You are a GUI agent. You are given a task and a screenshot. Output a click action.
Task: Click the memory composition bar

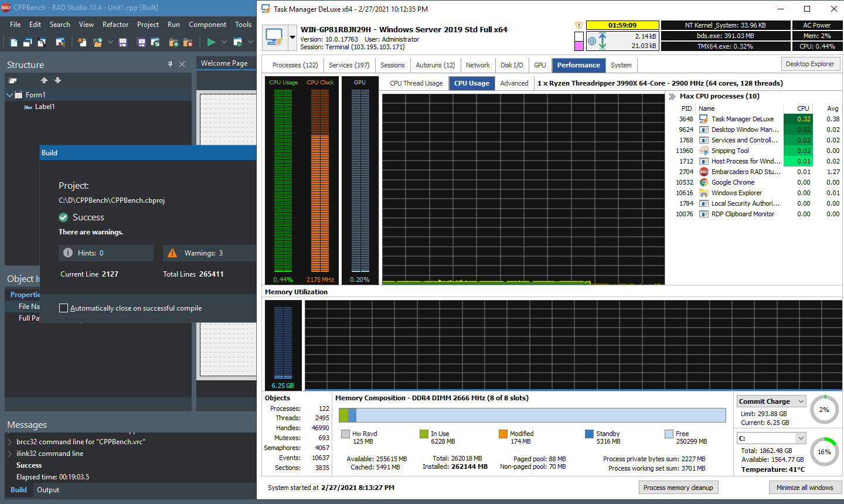(532, 415)
